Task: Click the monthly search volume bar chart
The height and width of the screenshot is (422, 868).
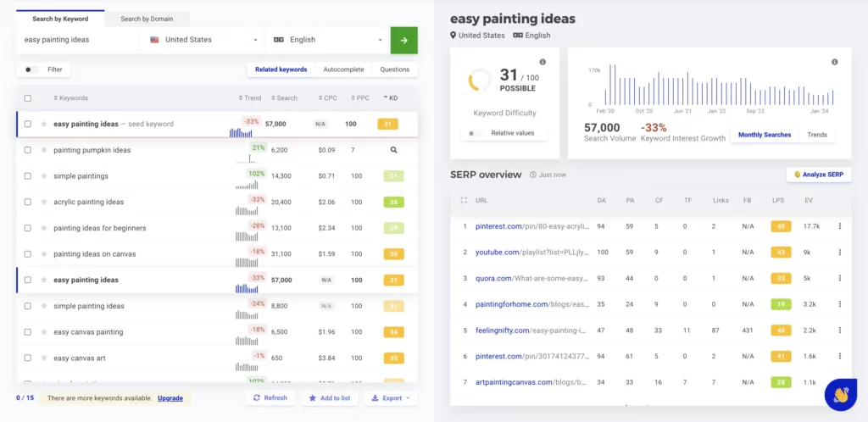Action: [x=719, y=86]
